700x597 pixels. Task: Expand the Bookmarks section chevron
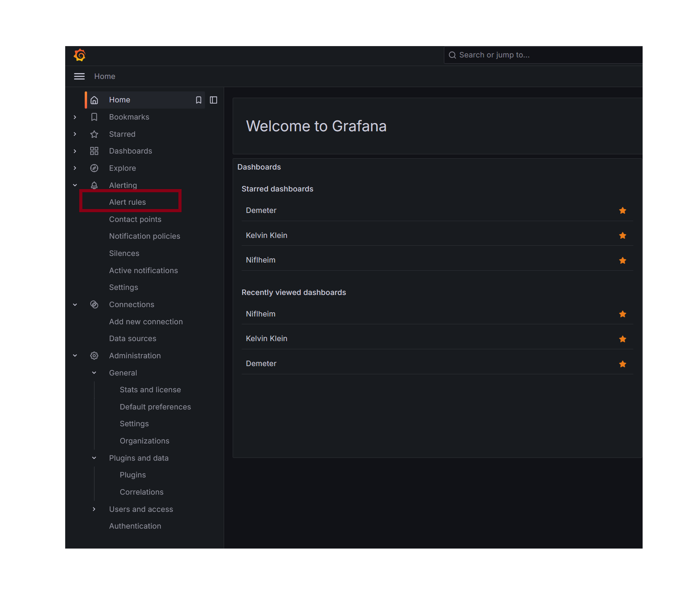click(x=75, y=117)
